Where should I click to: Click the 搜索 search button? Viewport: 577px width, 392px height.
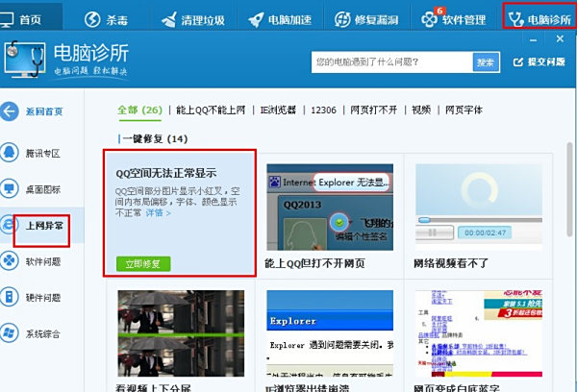486,62
